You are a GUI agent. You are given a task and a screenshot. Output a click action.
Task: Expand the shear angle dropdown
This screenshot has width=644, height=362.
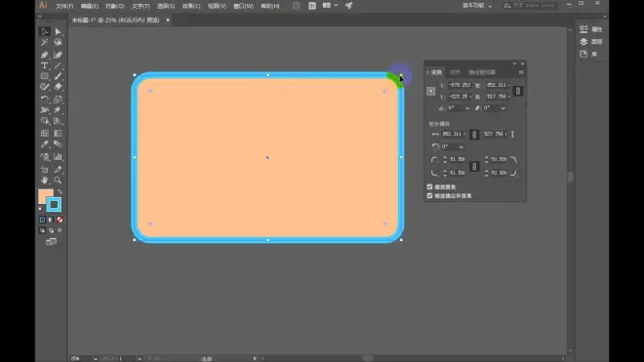(503, 108)
